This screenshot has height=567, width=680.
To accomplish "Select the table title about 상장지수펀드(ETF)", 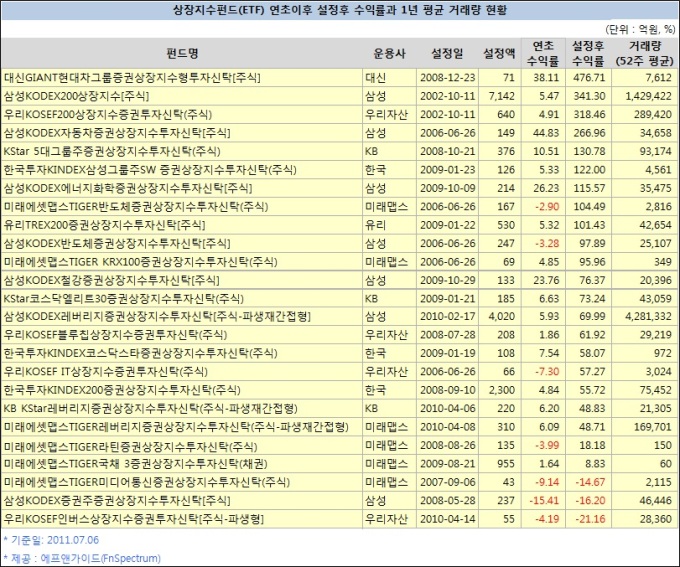I will [x=340, y=10].
